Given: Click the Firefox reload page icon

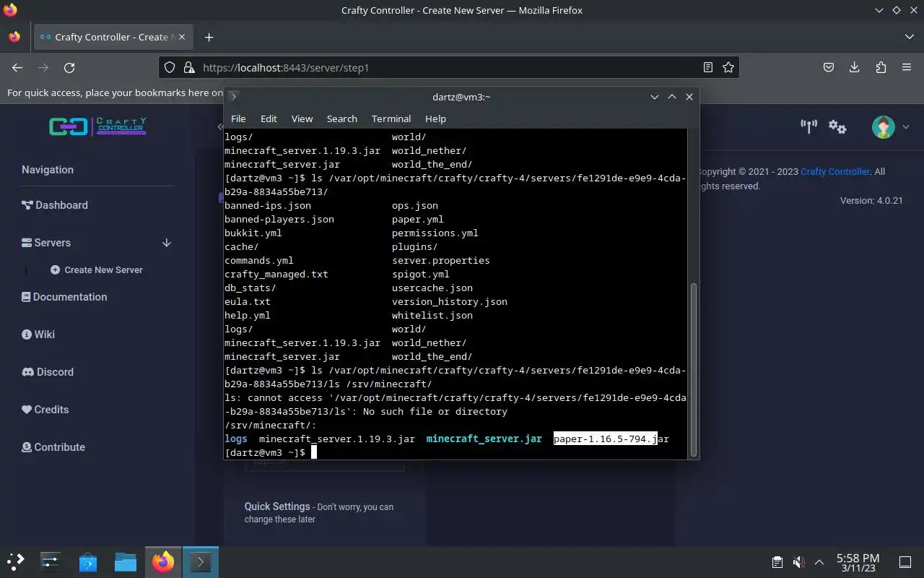Looking at the screenshot, I should [x=69, y=67].
